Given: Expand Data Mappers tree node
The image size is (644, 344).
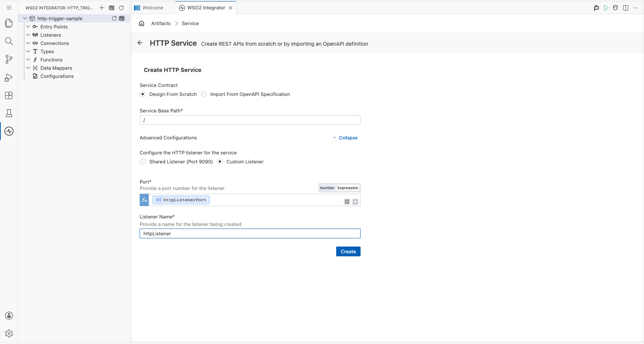Looking at the screenshot, I should [x=28, y=68].
